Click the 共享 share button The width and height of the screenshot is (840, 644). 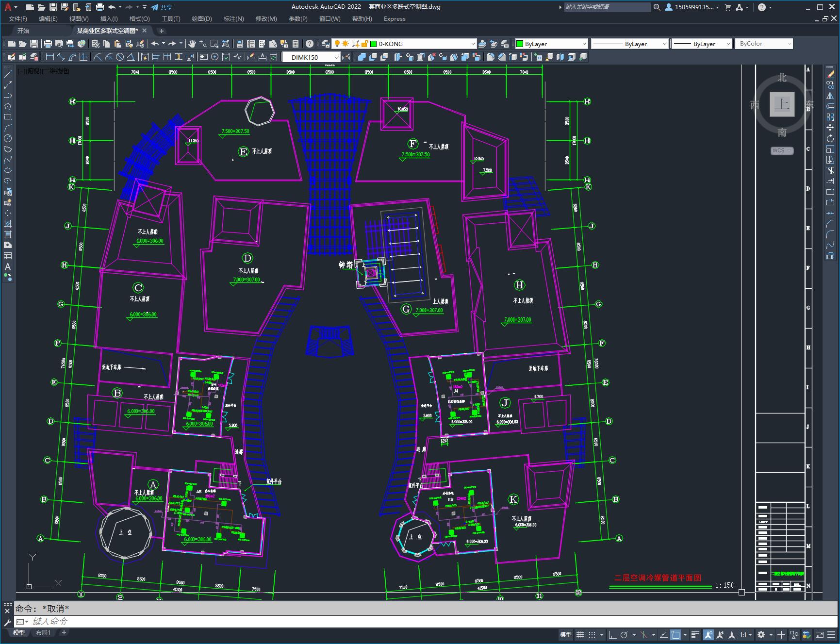[x=162, y=7]
